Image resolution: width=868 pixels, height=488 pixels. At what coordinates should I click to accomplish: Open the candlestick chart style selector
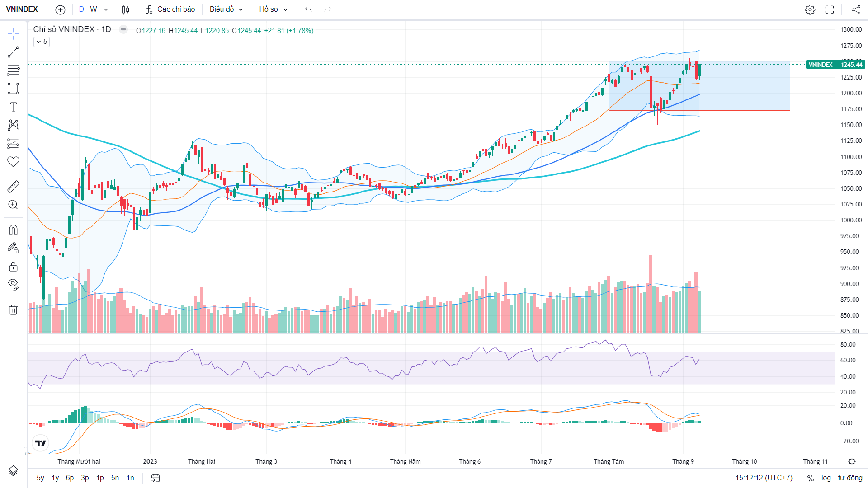click(x=126, y=9)
